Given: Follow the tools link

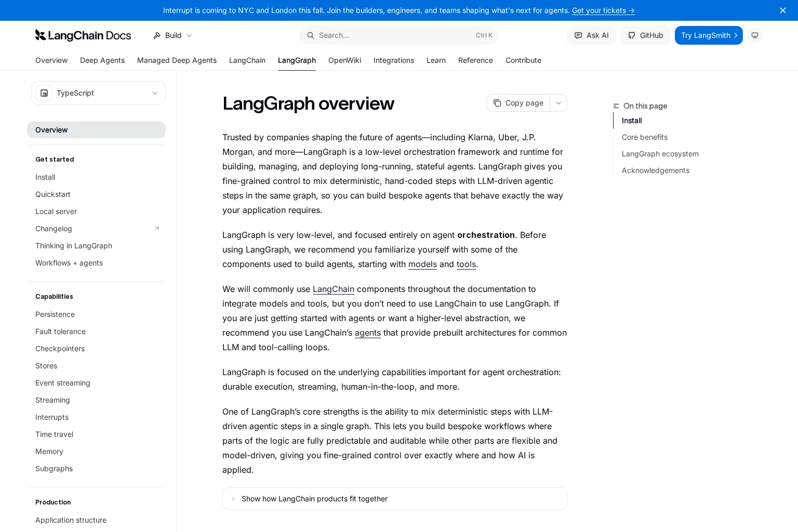Looking at the screenshot, I should [x=466, y=264].
